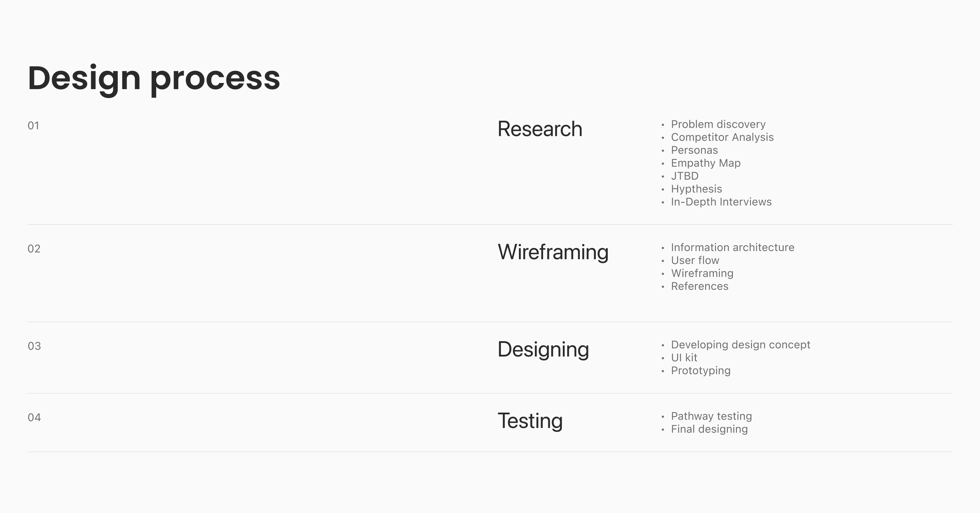Click the Competitor Analysis bullet item
The image size is (980, 513).
[x=722, y=137]
